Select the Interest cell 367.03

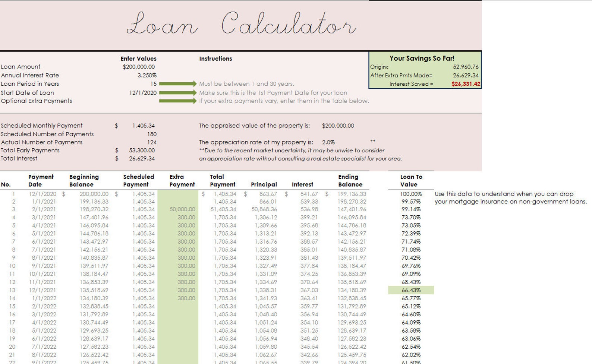click(309, 290)
